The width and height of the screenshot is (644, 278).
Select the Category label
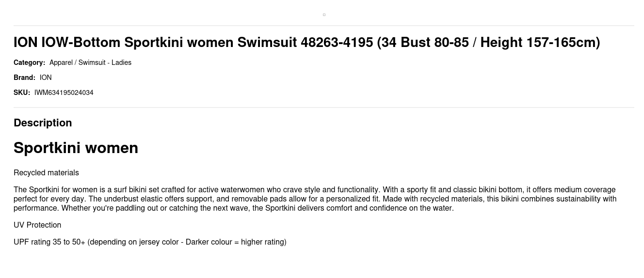point(29,62)
